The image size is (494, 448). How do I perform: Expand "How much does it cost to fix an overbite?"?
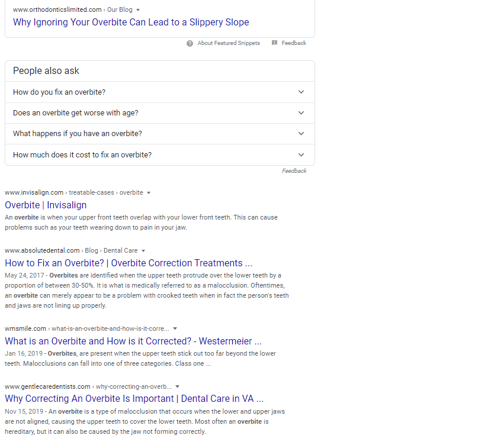click(x=301, y=155)
